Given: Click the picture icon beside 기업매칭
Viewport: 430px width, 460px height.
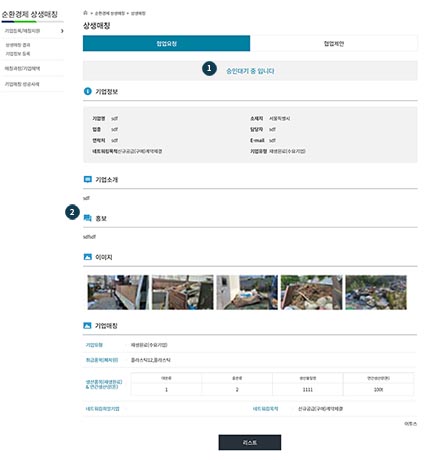Looking at the screenshot, I should pyautogui.click(x=87, y=325).
